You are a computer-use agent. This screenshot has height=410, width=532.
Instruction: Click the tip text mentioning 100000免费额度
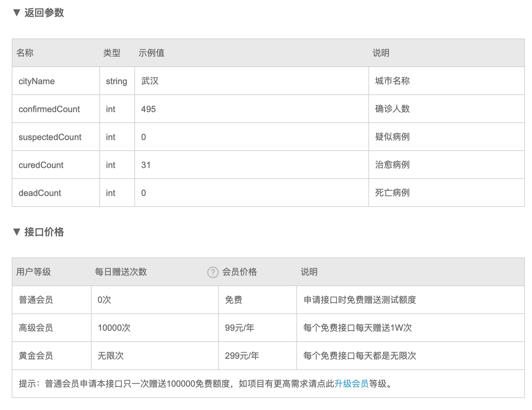[205, 384]
